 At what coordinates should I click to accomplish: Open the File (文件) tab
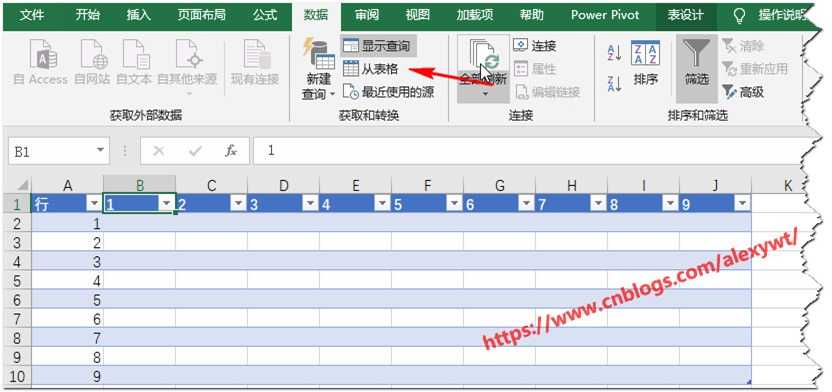[x=31, y=15]
